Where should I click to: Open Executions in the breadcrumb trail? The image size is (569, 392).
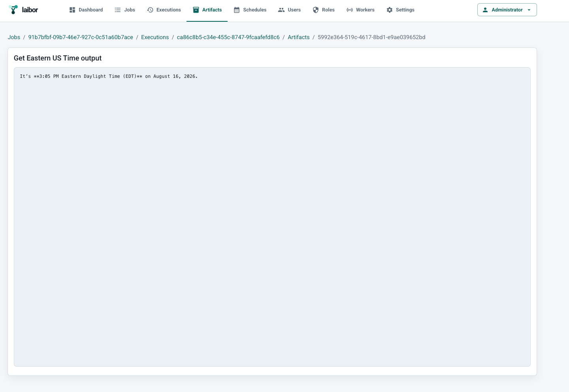pos(155,37)
